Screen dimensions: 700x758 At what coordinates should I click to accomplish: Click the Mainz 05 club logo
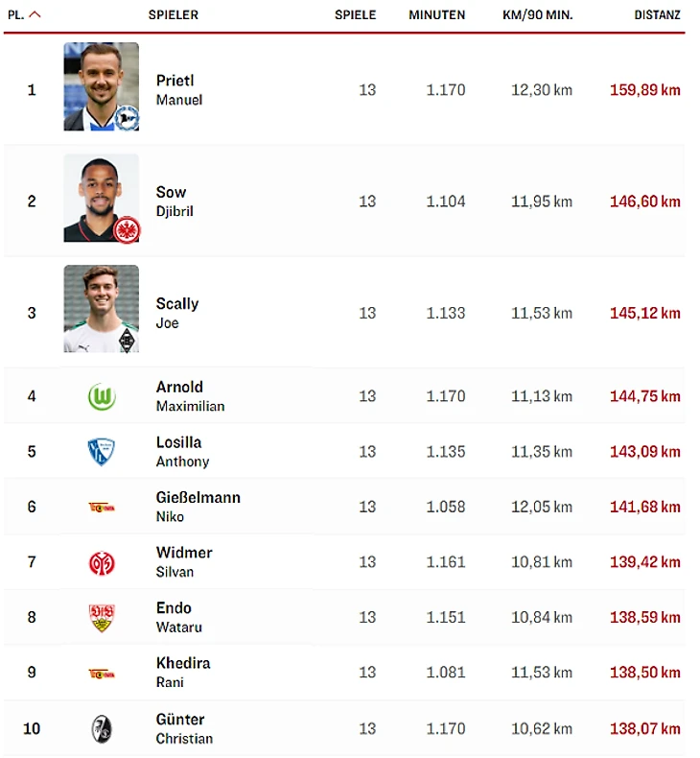(x=102, y=562)
